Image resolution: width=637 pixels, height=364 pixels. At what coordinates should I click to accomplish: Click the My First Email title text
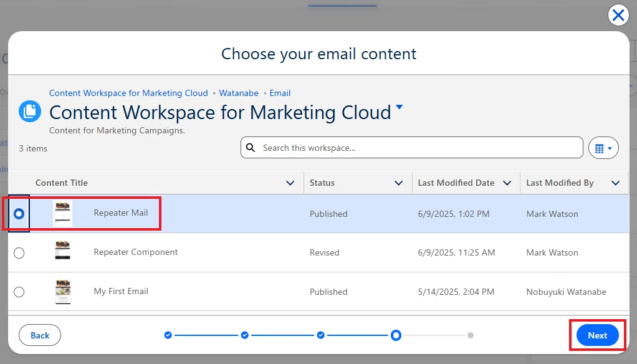point(121,291)
